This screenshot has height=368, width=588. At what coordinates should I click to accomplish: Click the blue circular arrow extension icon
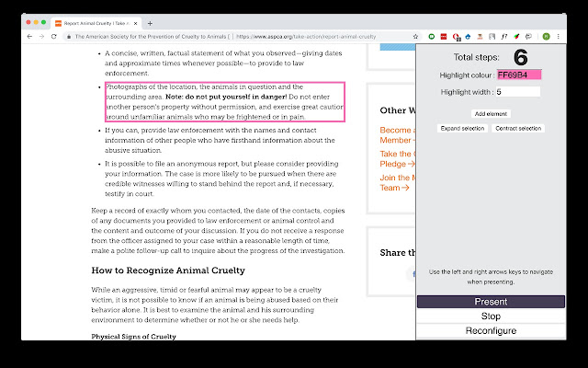tap(468, 37)
